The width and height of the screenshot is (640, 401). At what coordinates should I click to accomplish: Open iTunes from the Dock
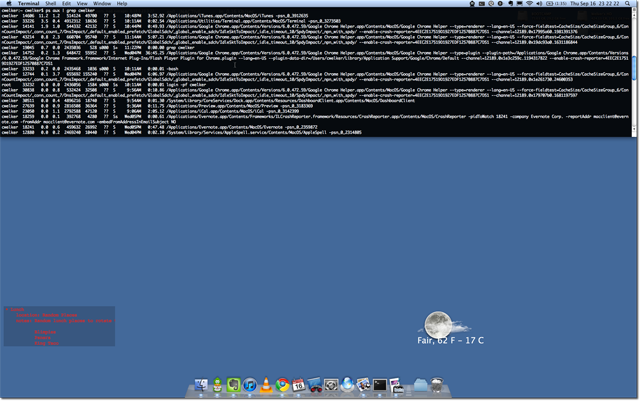click(250, 385)
